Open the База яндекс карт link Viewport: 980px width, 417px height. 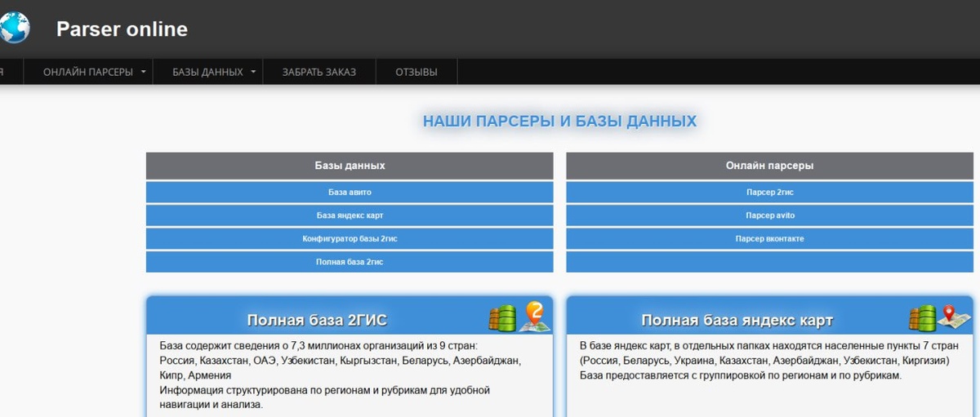350,215
